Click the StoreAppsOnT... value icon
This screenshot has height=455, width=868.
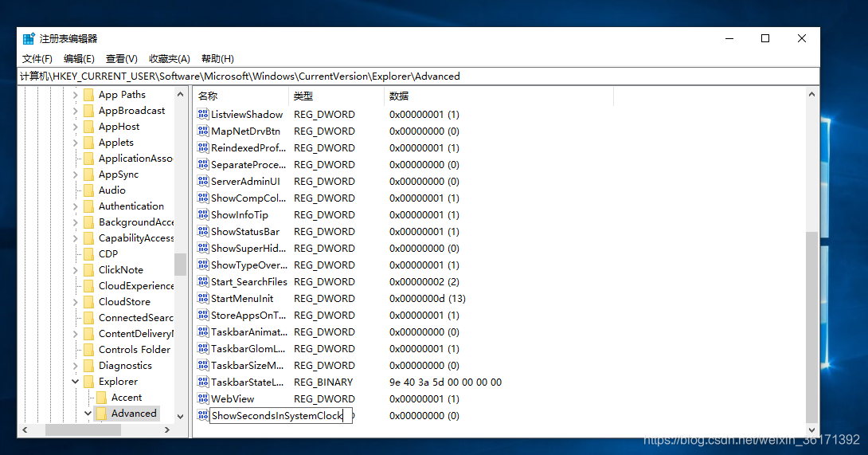(x=202, y=315)
